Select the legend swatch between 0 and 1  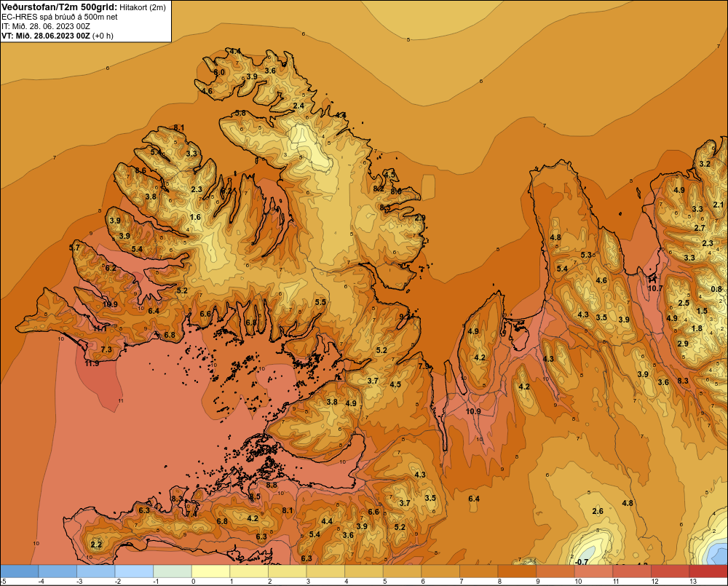pyautogui.click(x=211, y=571)
